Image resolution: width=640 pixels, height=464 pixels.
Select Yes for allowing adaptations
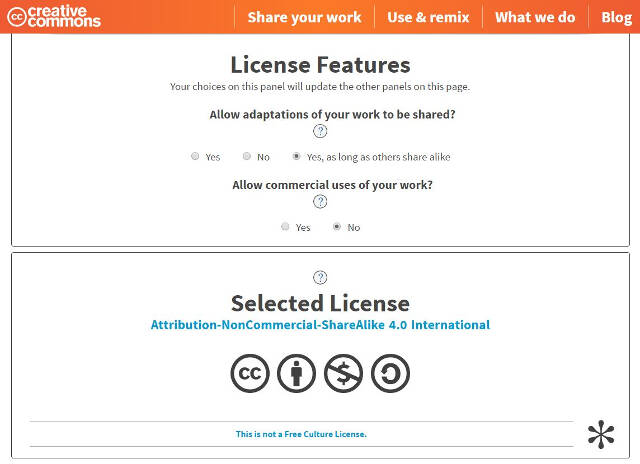pos(195,156)
